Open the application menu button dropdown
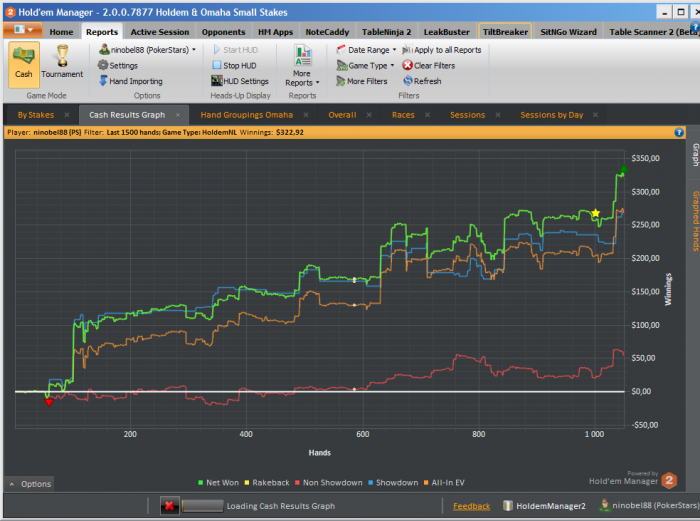The width and height of the screenshot is (700, 521). (23, 30)
